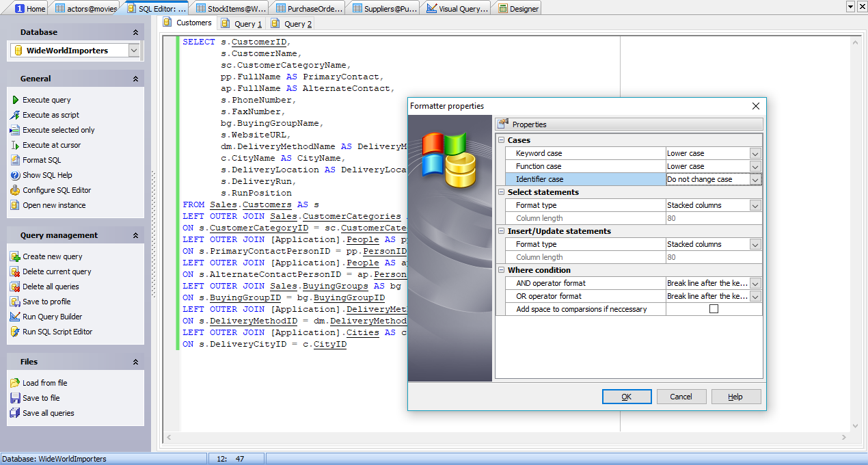Collapse the Query management panel
This screenshot has width=868, height=465.
coord(135,235)
